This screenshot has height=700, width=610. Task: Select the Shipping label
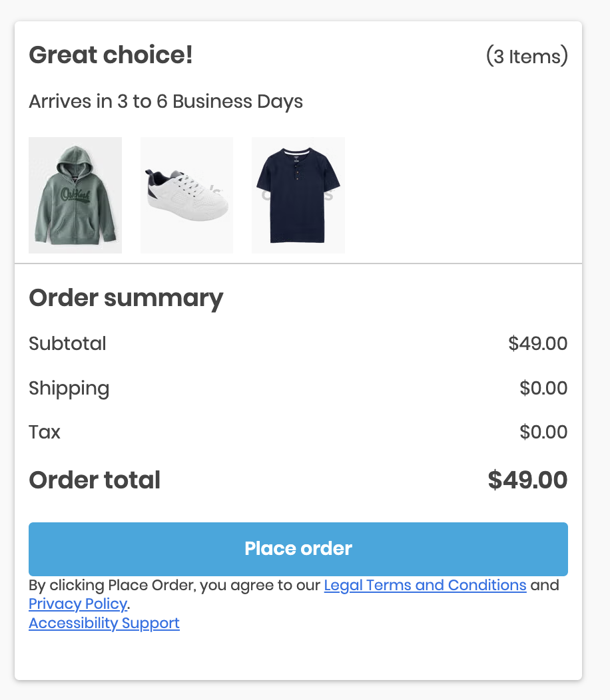click(x=69, y=389)
